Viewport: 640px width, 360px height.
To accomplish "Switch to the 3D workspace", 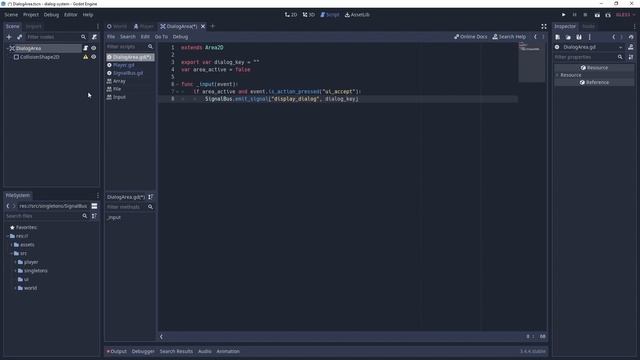I will (x=309, y=15).
